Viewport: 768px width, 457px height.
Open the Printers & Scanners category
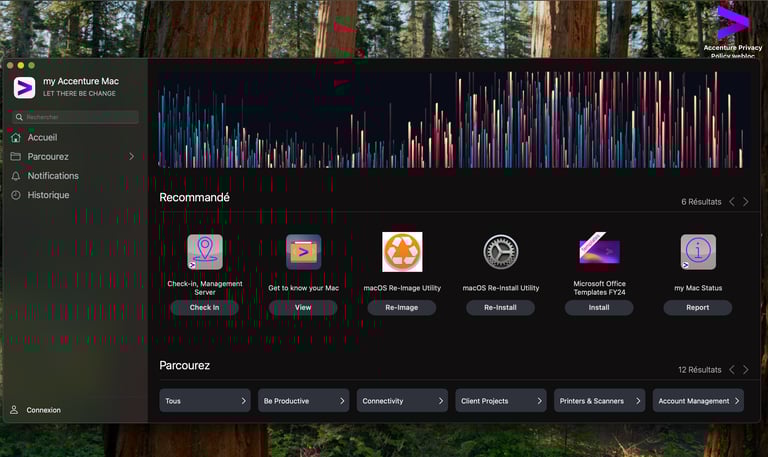(600, 401)
